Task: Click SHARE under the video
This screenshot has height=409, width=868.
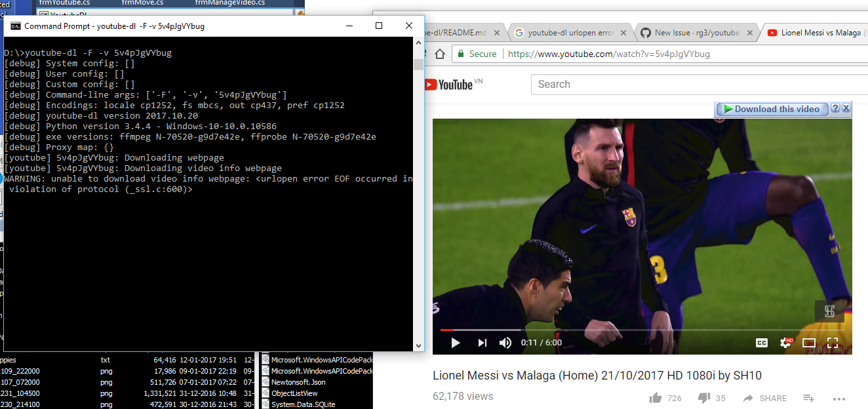Action: [765, 398]
